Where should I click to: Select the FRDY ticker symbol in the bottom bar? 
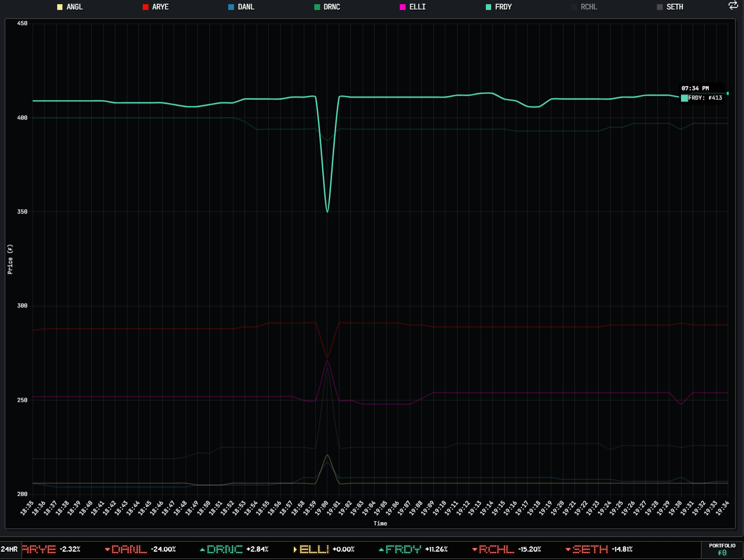click(403, 549)
